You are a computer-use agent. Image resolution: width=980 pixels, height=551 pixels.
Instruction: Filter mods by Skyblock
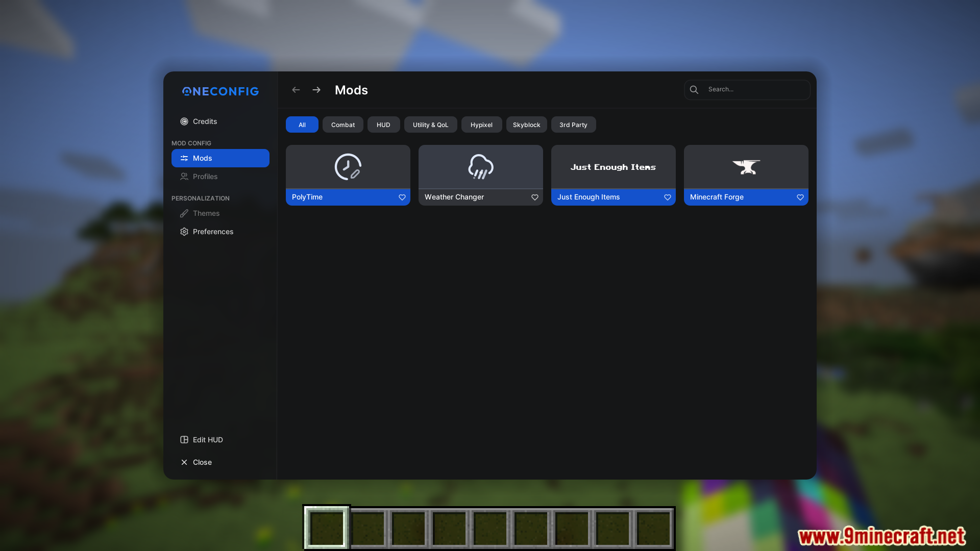(x=527, y=124)
